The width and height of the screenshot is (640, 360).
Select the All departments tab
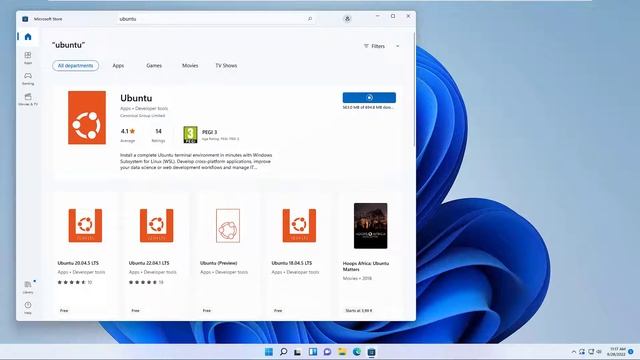point(76,66)
